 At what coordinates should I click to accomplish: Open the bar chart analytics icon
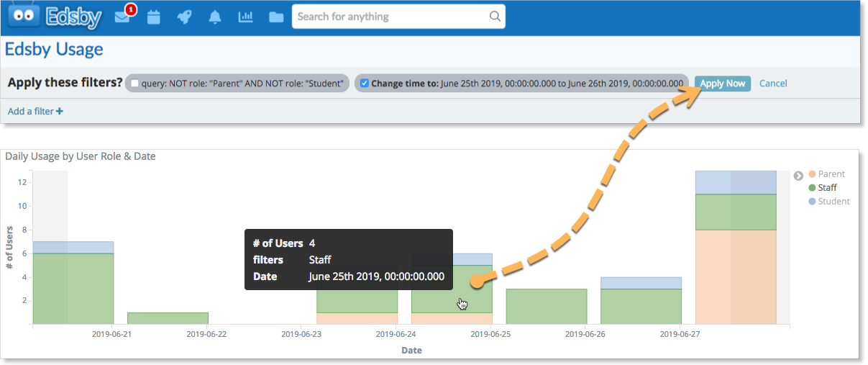(x=246, y=17)
